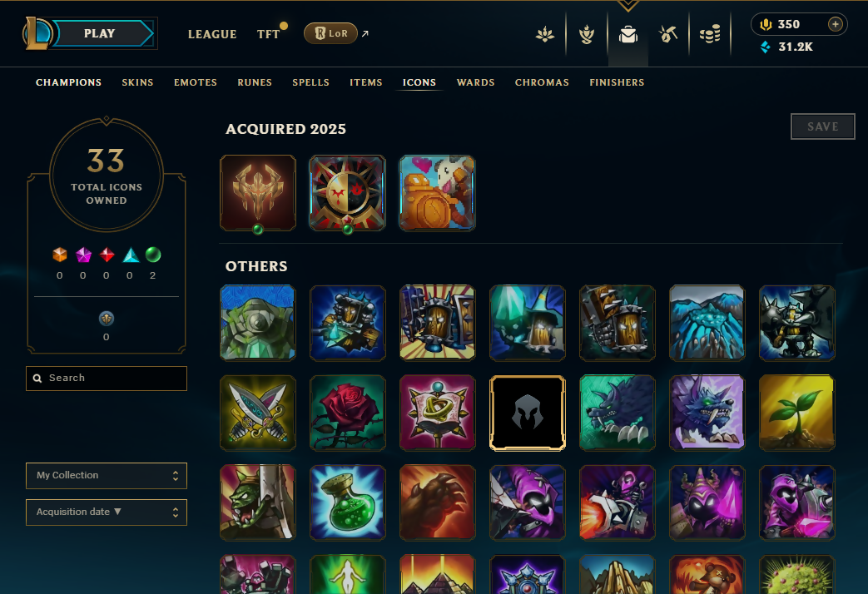868x594 pixels.
Task: Select the green potion flask summoner icon
Action: (x=348, y=502)
